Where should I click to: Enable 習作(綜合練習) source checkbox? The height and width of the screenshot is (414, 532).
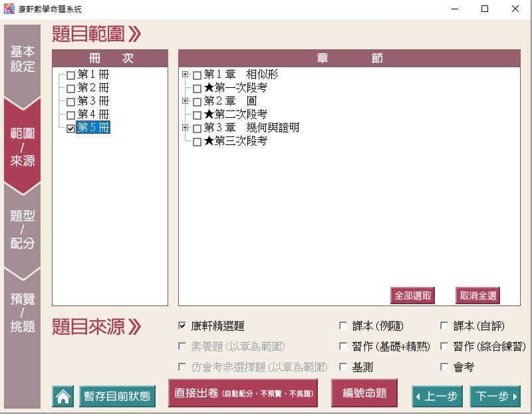tap(444, 346)
